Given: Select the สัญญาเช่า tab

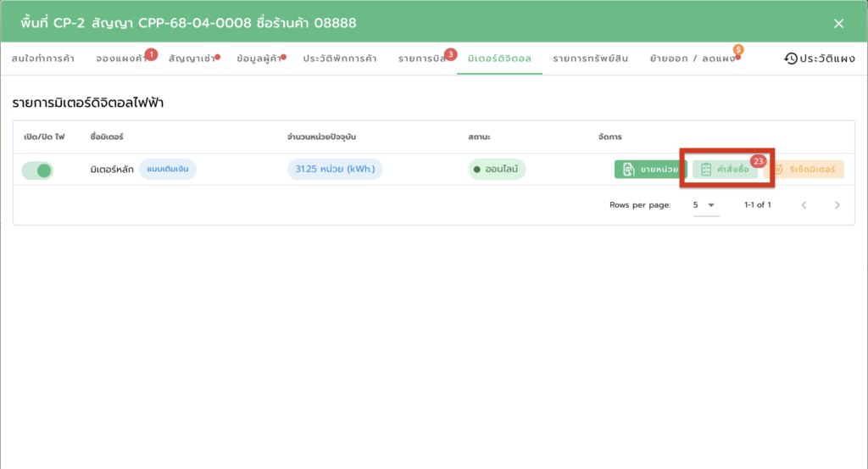Looking at the screenshot, I should coord(192,59).
